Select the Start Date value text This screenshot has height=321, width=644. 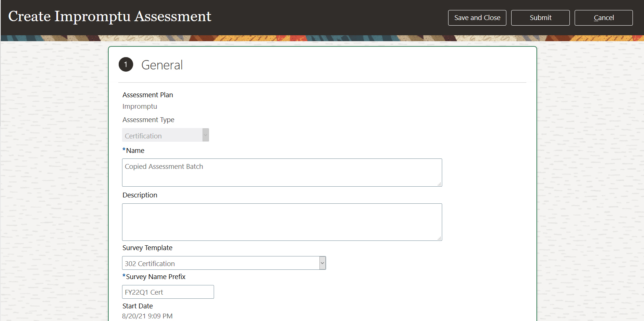pyautogui.click(x=147, y=316)
